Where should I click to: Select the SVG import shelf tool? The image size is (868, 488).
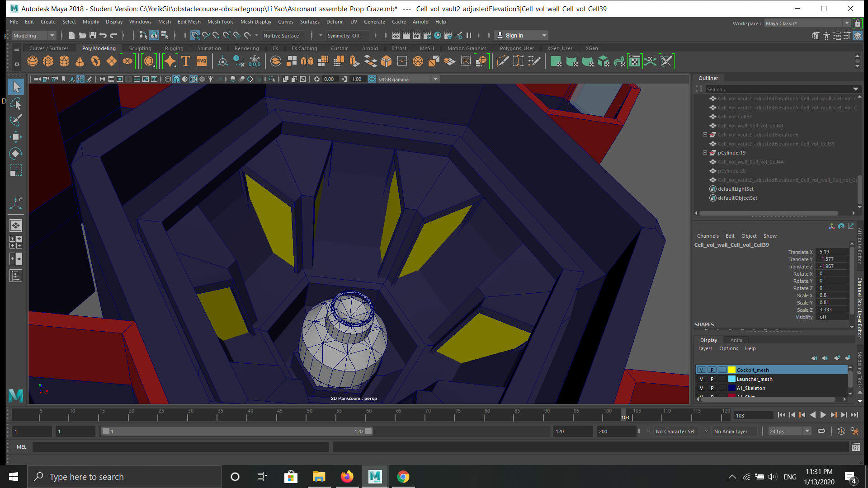click(x=202, y=61)
